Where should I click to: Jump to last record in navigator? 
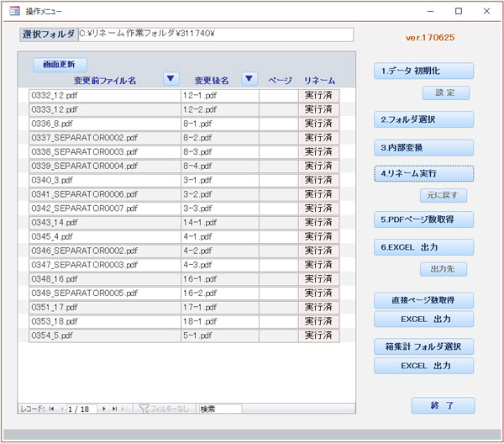[x=114, y=409]
